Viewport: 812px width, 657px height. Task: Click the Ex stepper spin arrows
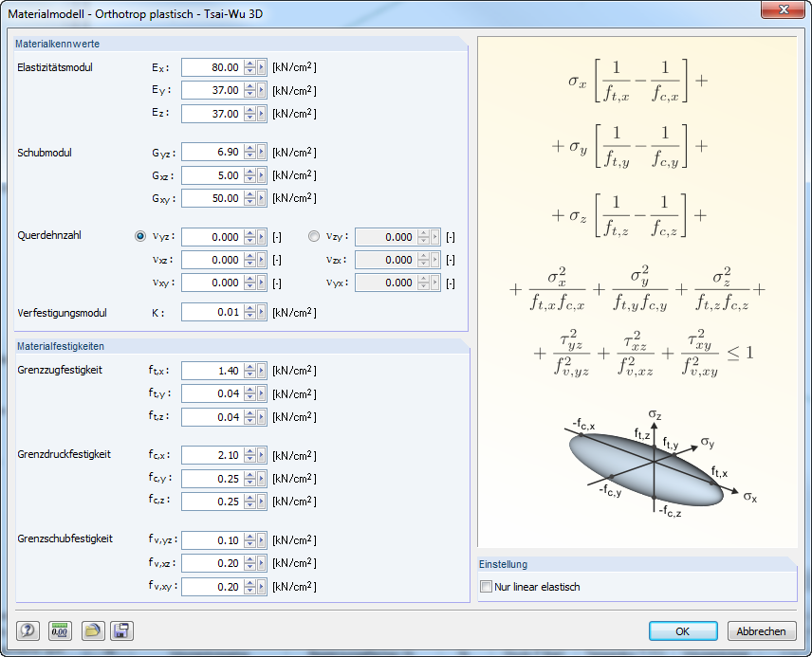250,67
